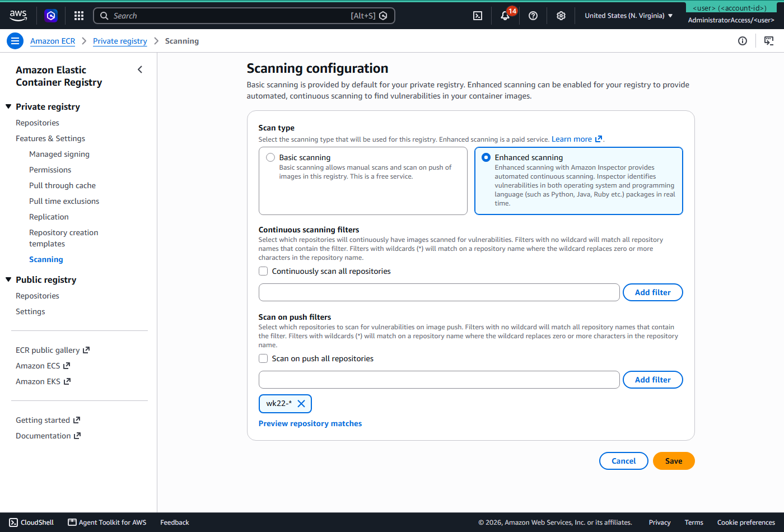Focus the top Search bar
Image resolution: width=784 pixels, height=532 pixels.
point(244,16)
